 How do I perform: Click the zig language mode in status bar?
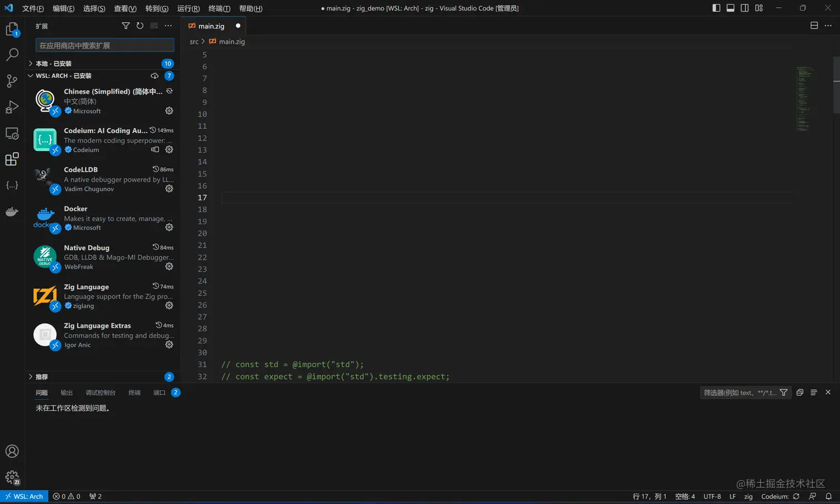748,496
